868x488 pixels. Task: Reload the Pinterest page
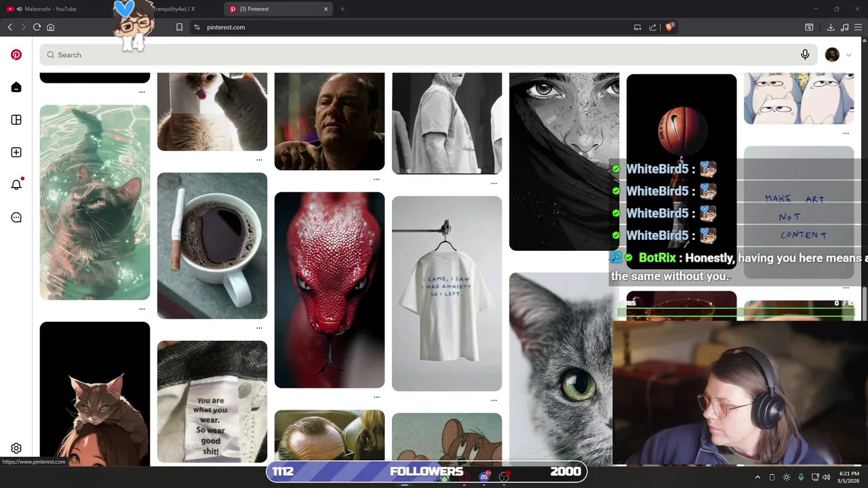pos(37,27)
